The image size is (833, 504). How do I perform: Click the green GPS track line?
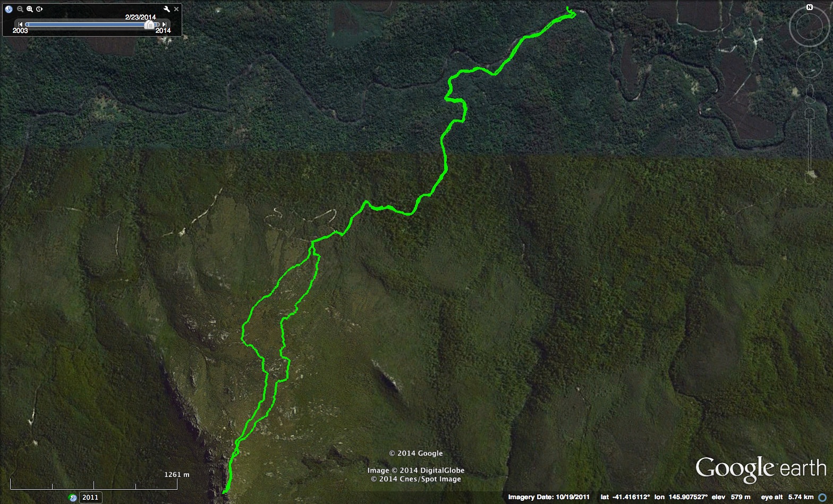pyautogui.click(x=445, y=159)
